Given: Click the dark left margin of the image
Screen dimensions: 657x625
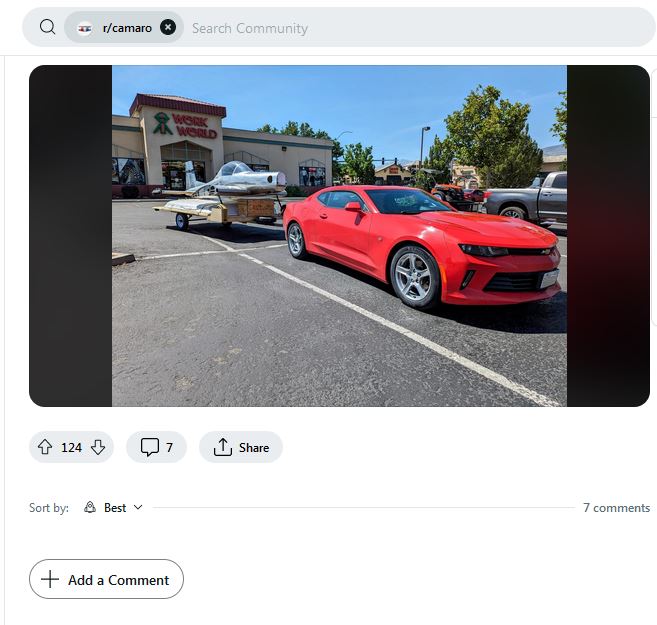Looking at the screenshot, I should [70, 236].
